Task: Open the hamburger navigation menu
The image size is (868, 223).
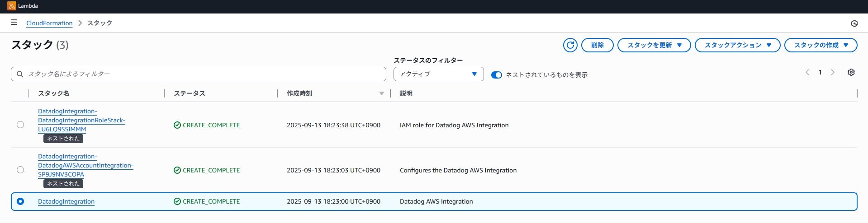Action: 14,22
